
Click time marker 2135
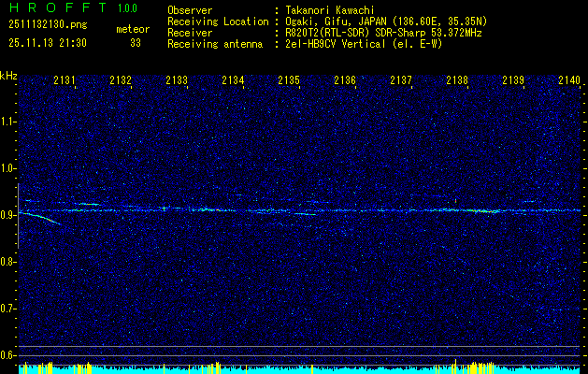pyautogui.click(x=289, y=79)
